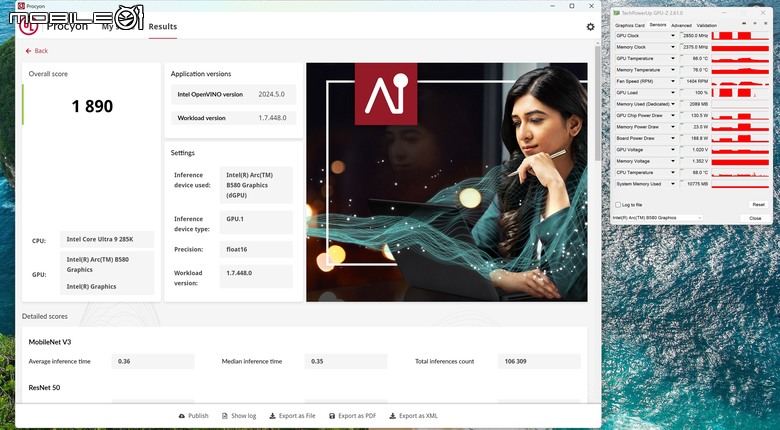This screenshot has width=780, height=430.
Task: Open the System Memory Used dropdown
Action: pyautogui.click(x=673, y=184)
